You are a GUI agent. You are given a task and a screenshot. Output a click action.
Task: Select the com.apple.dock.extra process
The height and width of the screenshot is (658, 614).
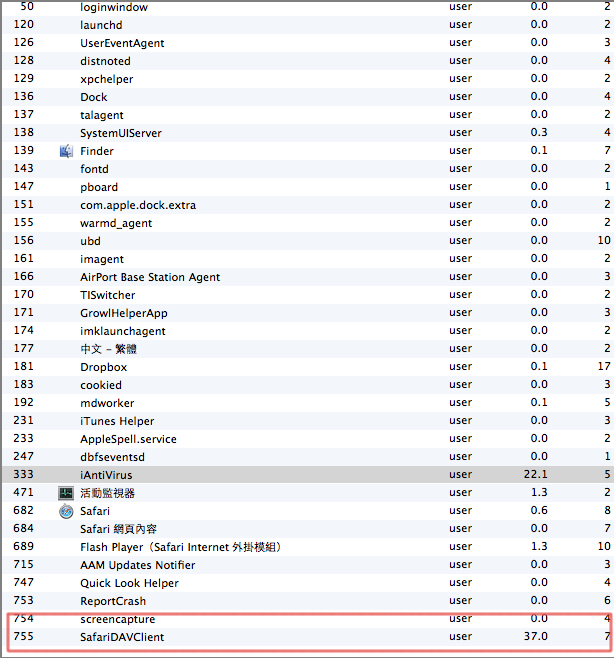click(138, 205)
